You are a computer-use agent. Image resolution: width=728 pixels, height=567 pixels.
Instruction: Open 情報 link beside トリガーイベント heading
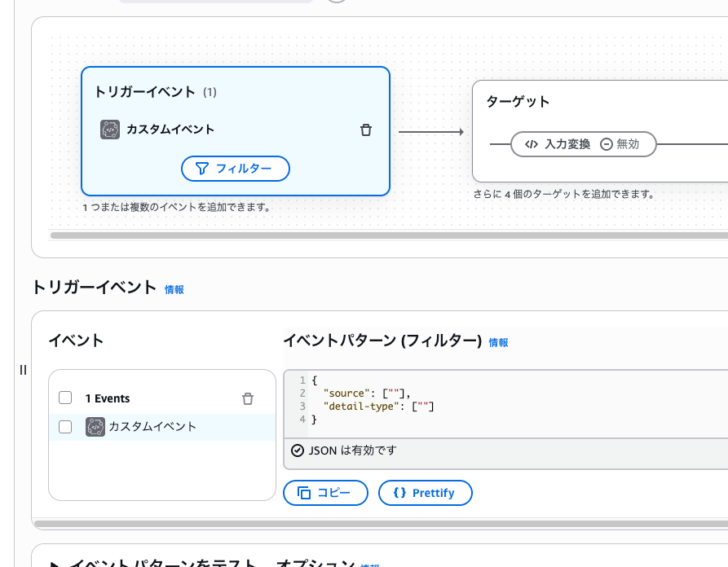click(174, 289)
